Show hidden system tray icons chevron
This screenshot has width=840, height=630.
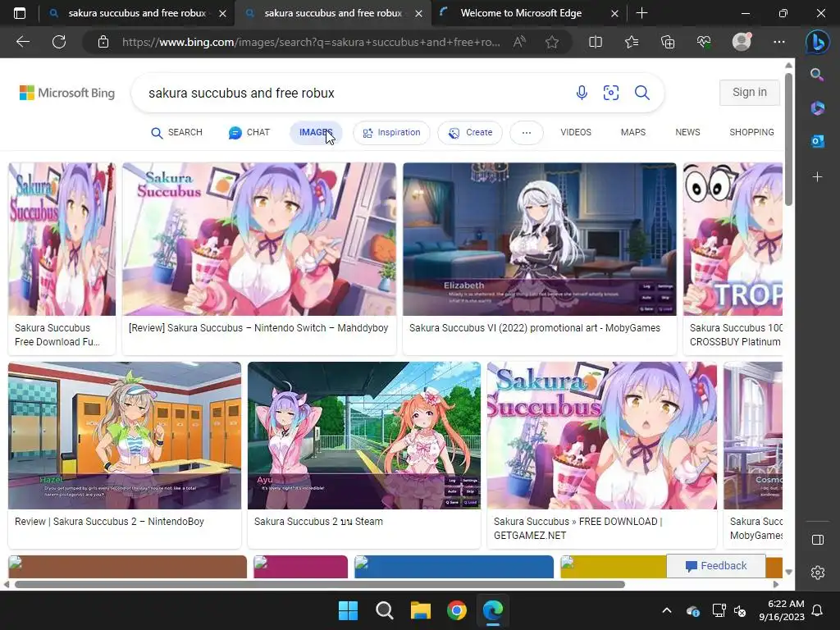point(666,610)
